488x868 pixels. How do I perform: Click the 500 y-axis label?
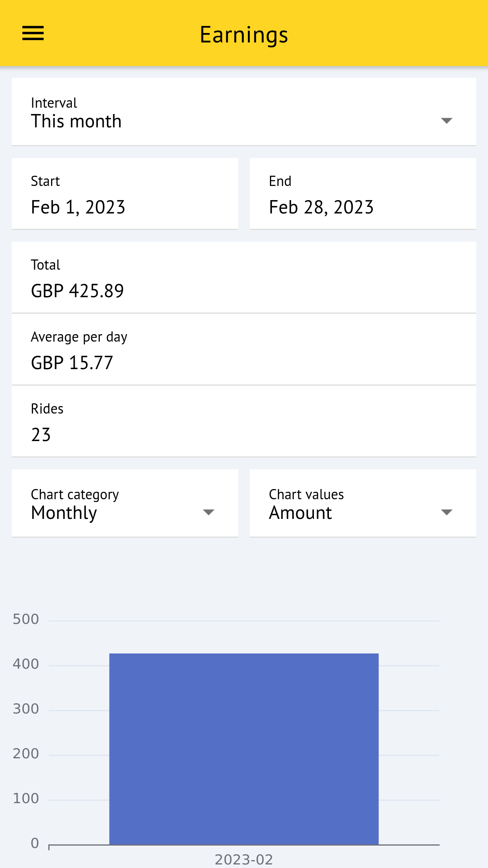click(26, 619)
